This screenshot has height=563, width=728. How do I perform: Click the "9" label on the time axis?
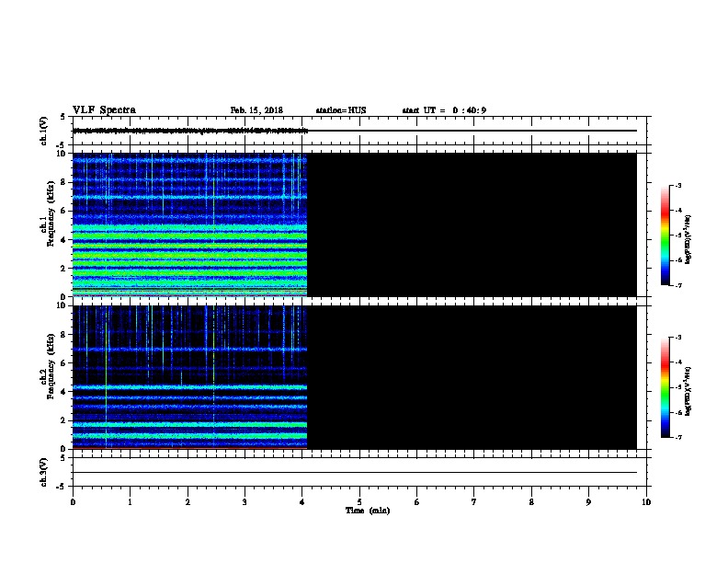[588, 501]
